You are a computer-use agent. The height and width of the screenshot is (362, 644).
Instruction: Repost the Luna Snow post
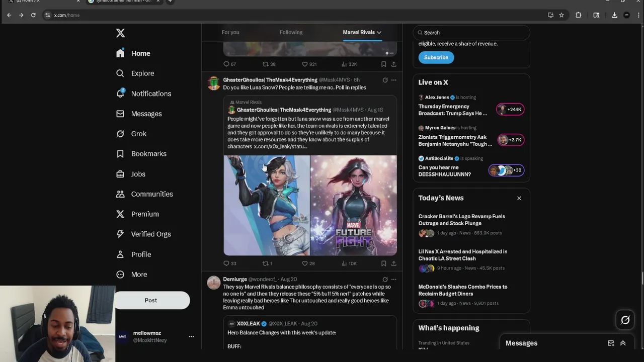(x=267, y=263)
